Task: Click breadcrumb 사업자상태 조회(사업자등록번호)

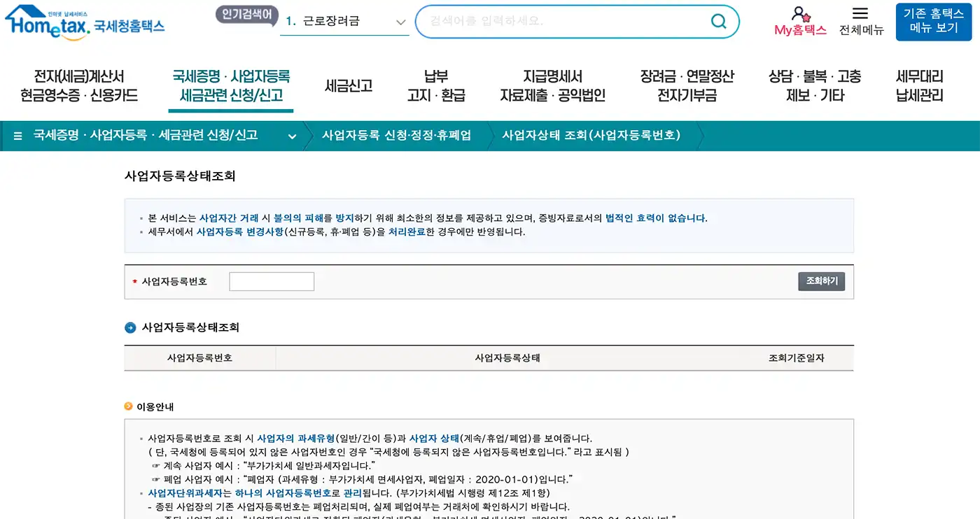Action: pos(591,136)
